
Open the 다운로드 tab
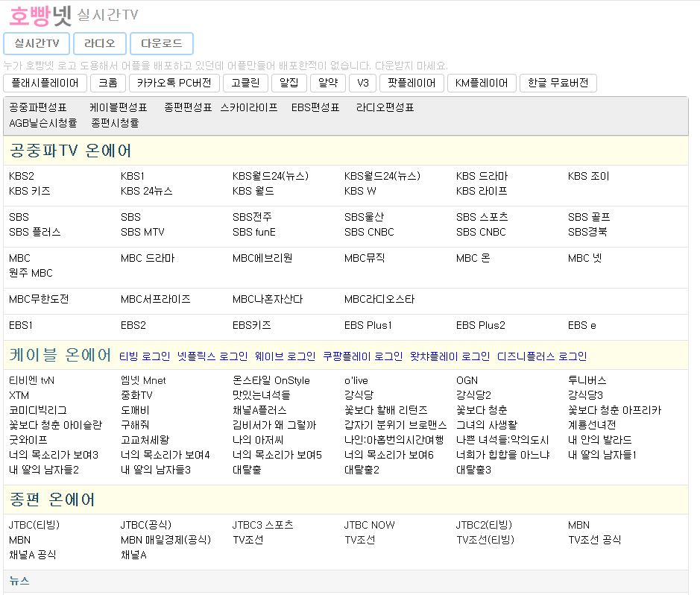(161, 43)
